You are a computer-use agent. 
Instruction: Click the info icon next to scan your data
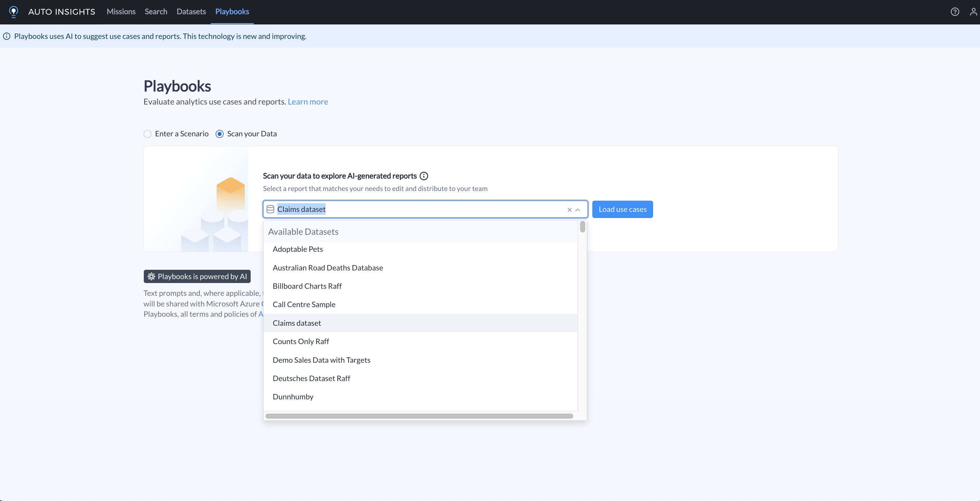[423, 176]
